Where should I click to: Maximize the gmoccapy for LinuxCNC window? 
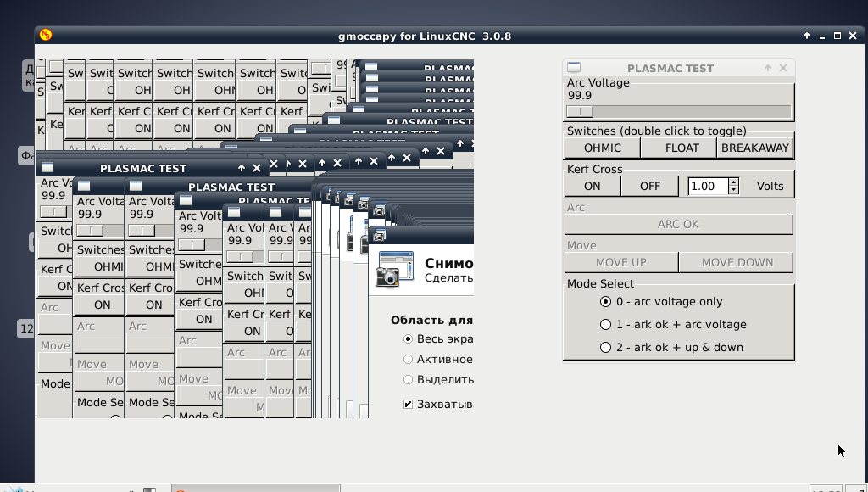pos(837,36)
